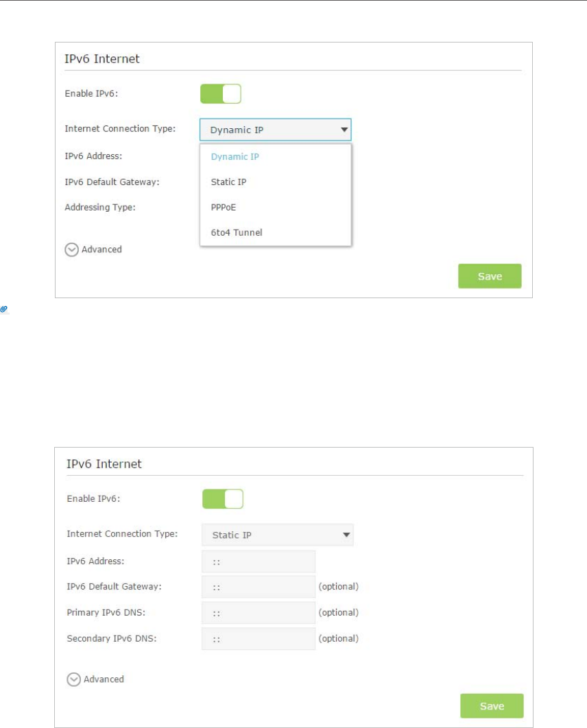Toggle Enable IPv6 switch in bottom panel

tap(222, 498)
